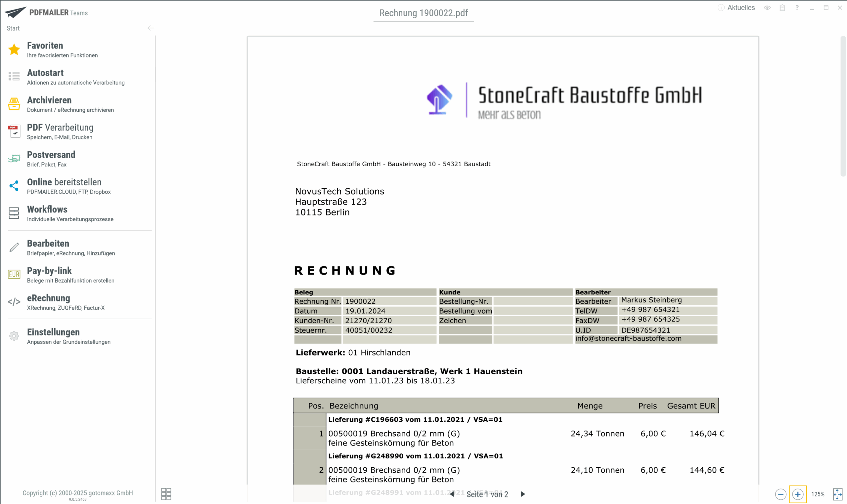Open Einstellungen settings menu item

(x=53, y=332)
